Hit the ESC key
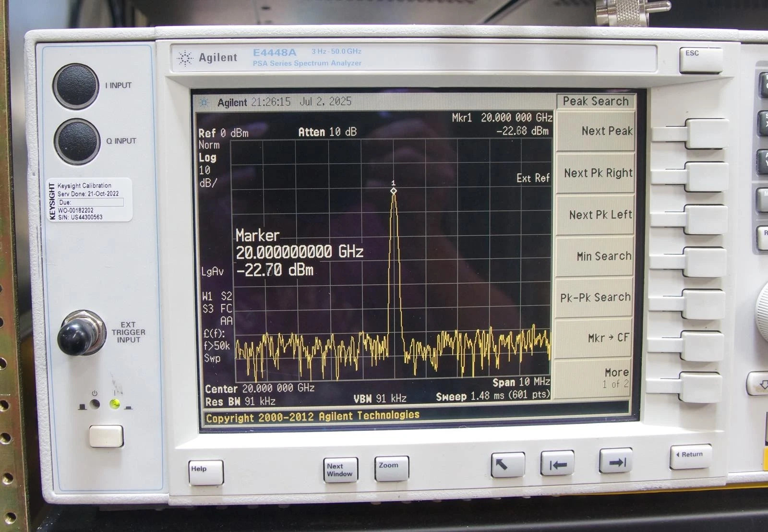The height and width of the screenshot is (532, 768). click(701, 60)
